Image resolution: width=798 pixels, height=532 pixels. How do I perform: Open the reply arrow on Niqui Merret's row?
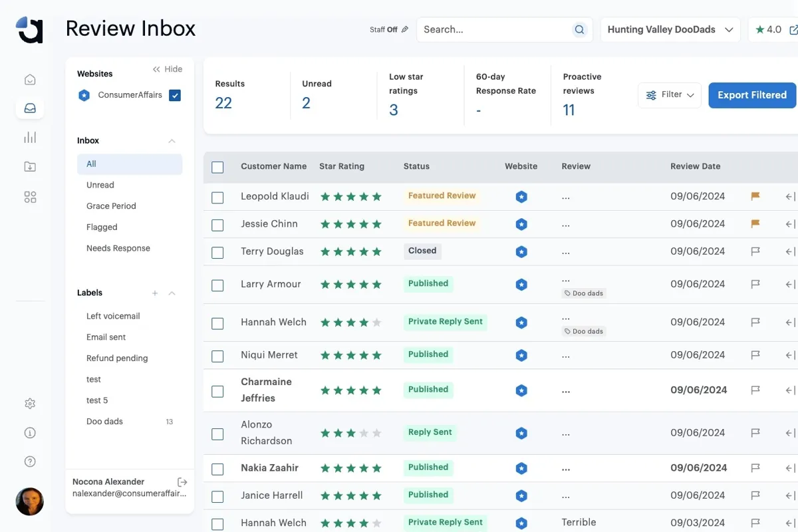(x=790, y=355)
